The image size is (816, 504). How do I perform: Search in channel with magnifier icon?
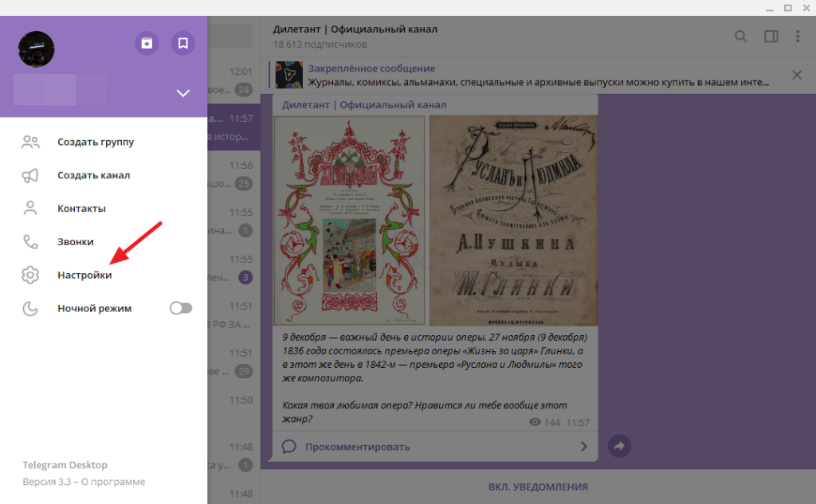[740, 36]
